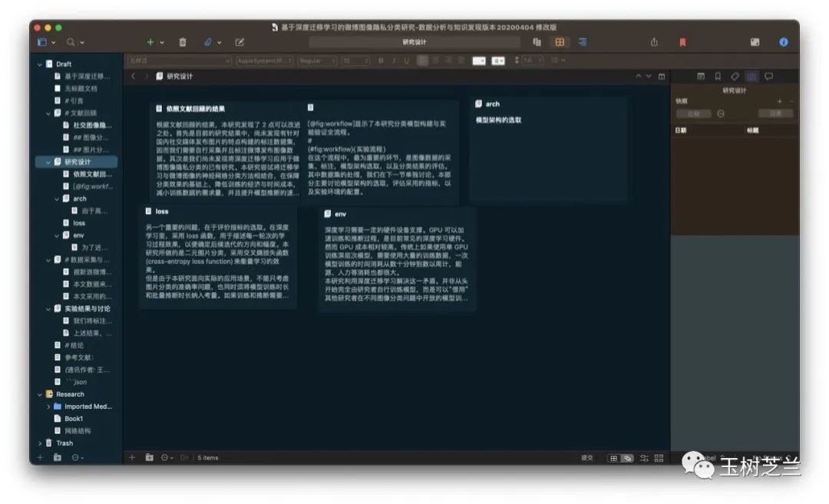The height and width of the screenshot is (504, 829).
Task: Collapse the Draft folder
Action: click(x=40, y=64)
